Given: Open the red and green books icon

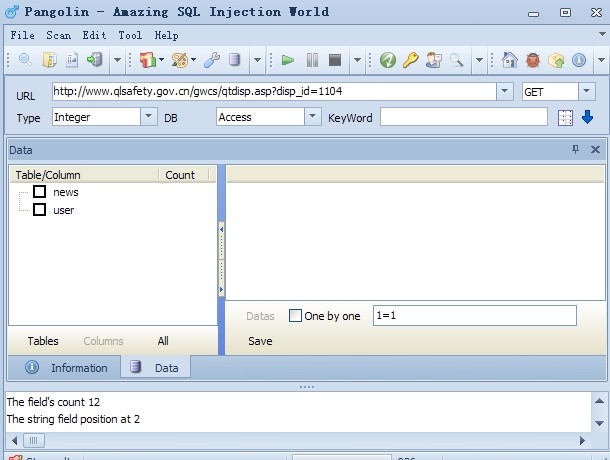Looking at the screenshot, I should pos(147,60).
